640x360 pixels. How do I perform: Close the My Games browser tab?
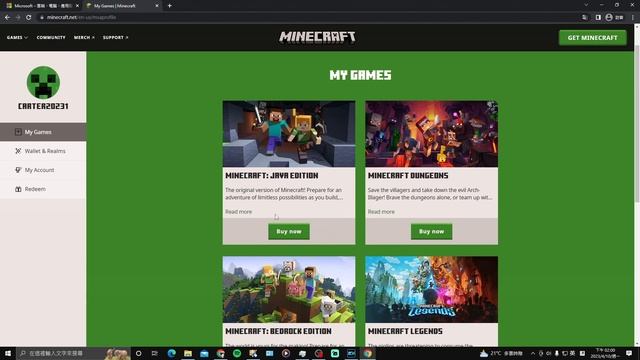[157, 6]
